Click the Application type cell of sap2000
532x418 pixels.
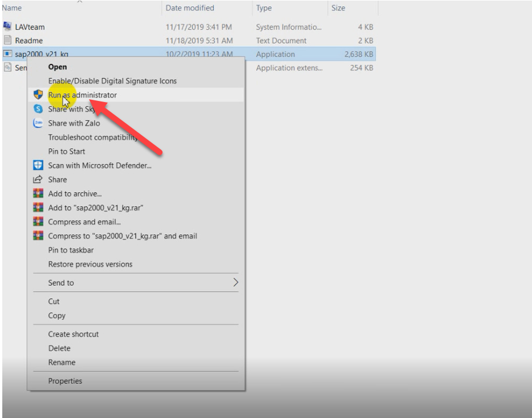tap(275, 54)
